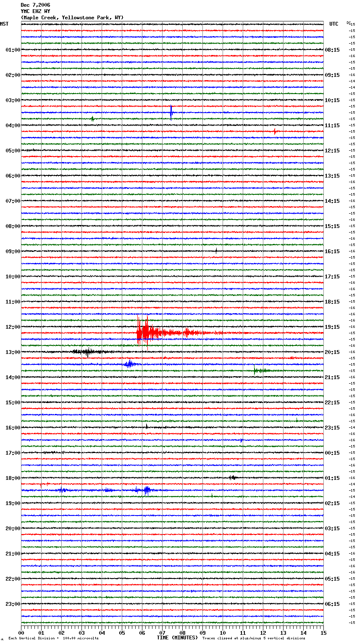This screenshot has width=357, height=644.
Task: Click the black event near minute 10 at 18:00
Action: [x=232, y=477]
